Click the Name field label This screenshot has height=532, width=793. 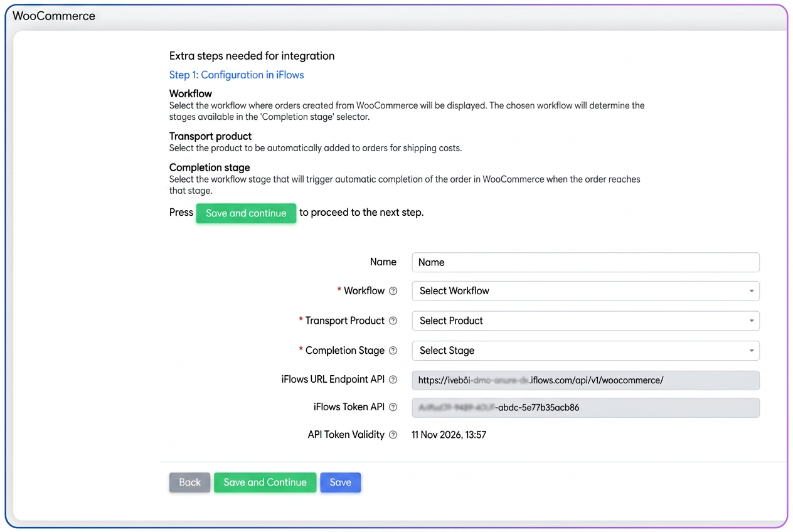click(383, 262)
